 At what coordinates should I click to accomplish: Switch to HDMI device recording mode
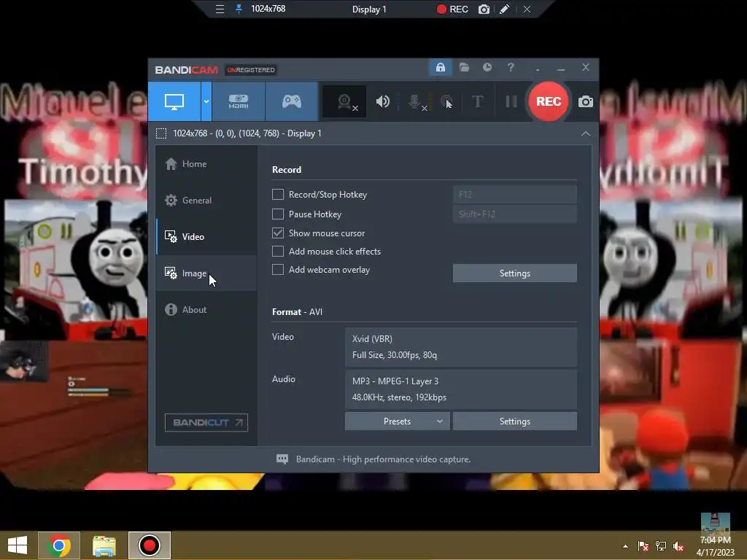click(239, 101)
